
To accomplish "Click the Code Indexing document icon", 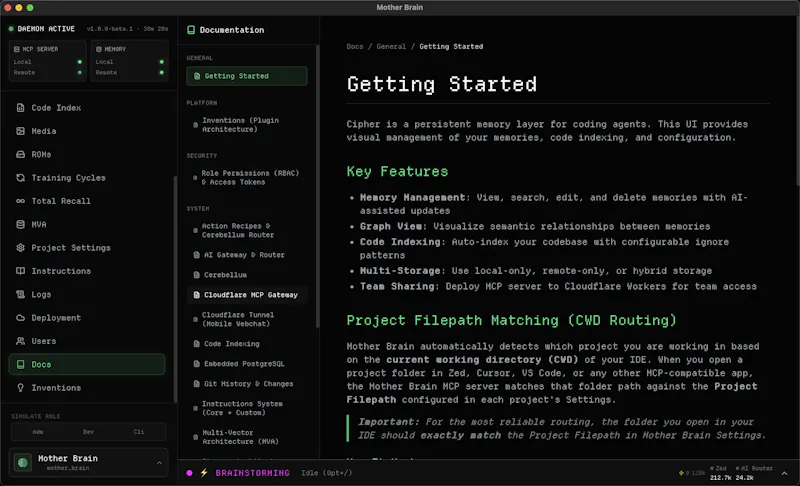I will [196, 344].
